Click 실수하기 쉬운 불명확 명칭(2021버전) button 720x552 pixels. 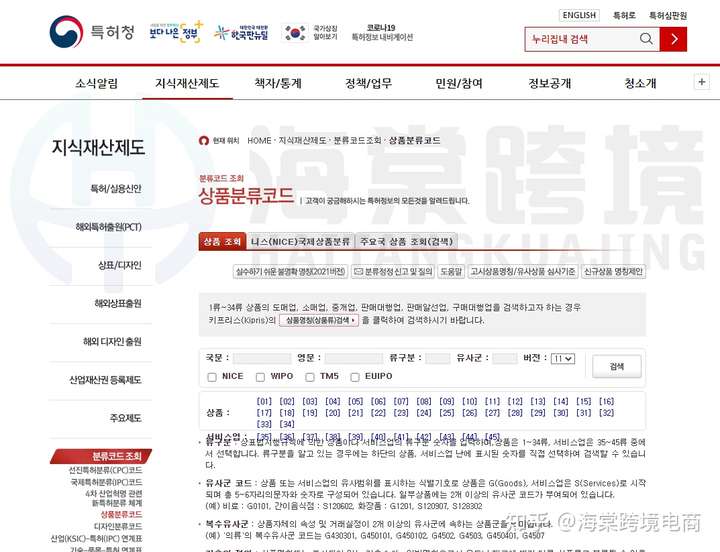pos(290,271)
